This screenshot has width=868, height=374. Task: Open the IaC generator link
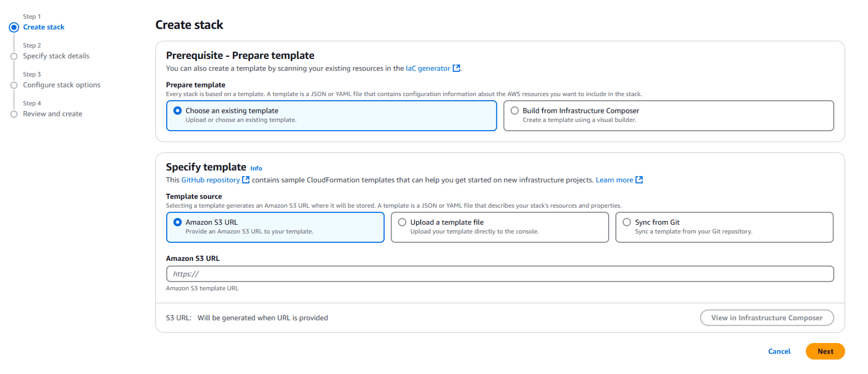(x=427, y=68)
